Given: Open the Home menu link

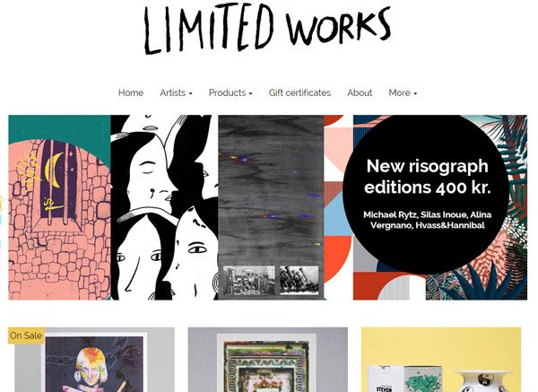Looking at the screenshot, I should pos(131,92).
